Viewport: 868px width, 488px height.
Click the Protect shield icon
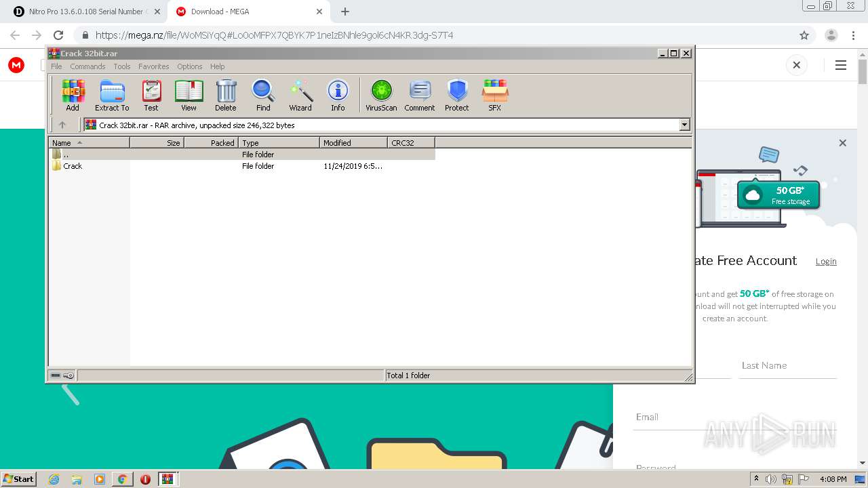(x=457, y=95)
